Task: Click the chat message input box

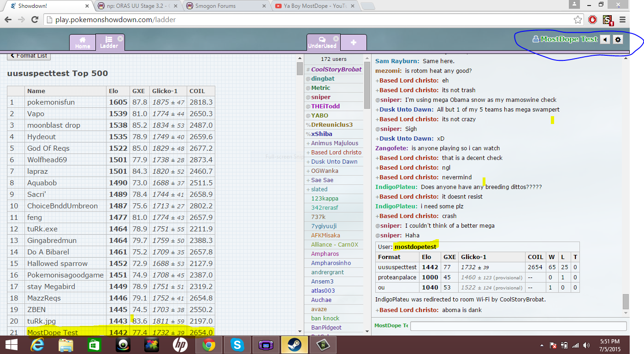Action: [518, 326]
